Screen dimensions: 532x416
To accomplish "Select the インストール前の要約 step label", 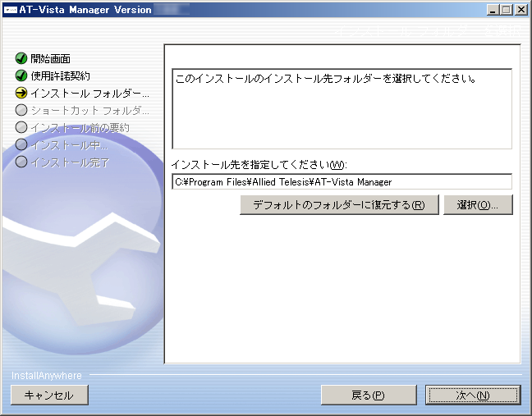I will pyautogui.click(x=80, y=128).
